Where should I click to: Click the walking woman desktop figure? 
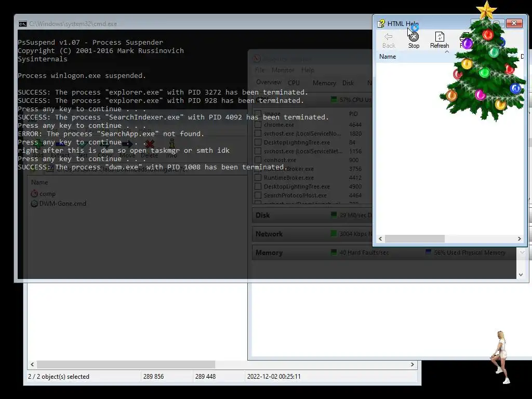[501, 357]
